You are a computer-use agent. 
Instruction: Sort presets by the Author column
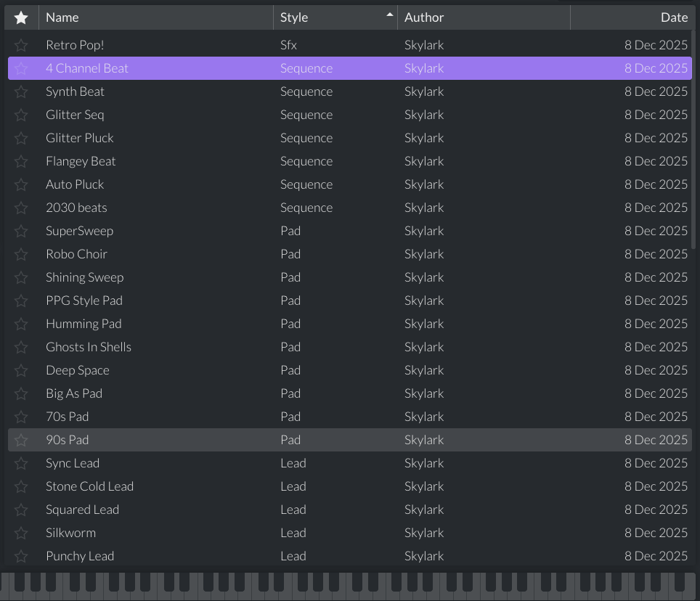pyautogui.click(x=424, y=17)
